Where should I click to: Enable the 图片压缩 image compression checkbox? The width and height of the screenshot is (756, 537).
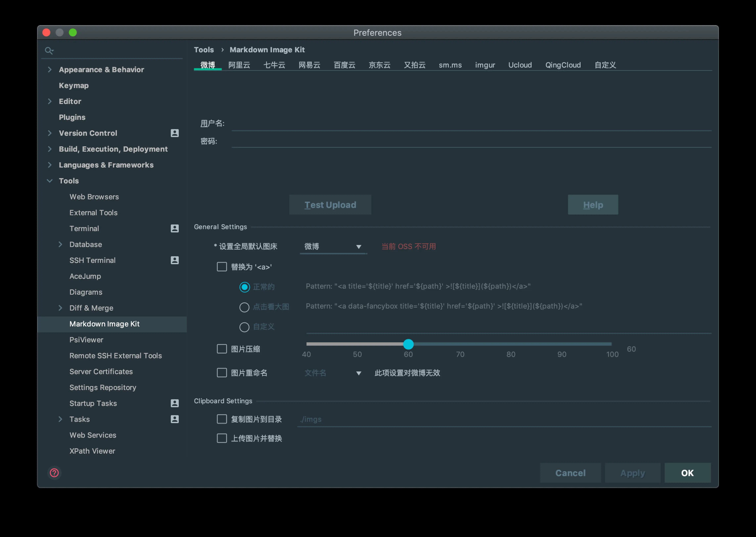click(x=222, y=349)
